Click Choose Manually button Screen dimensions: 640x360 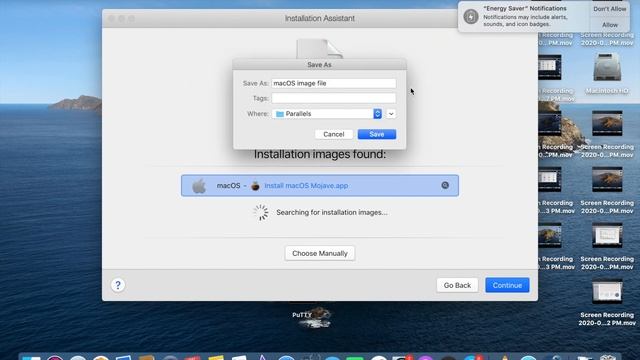tap(320, 253)
